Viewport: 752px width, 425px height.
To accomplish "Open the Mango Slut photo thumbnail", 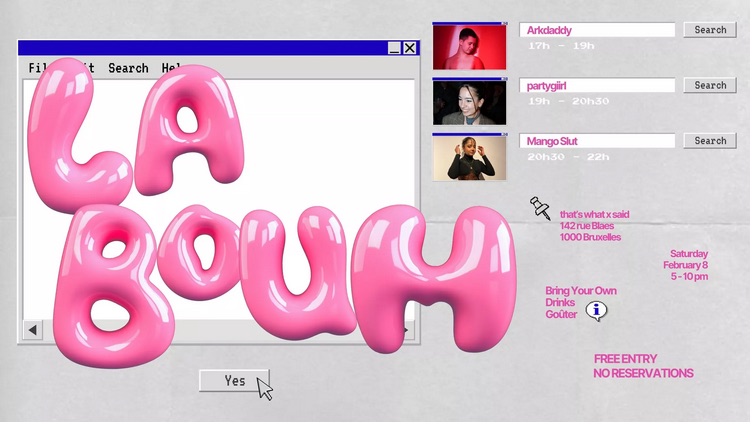I will [470, 158].
